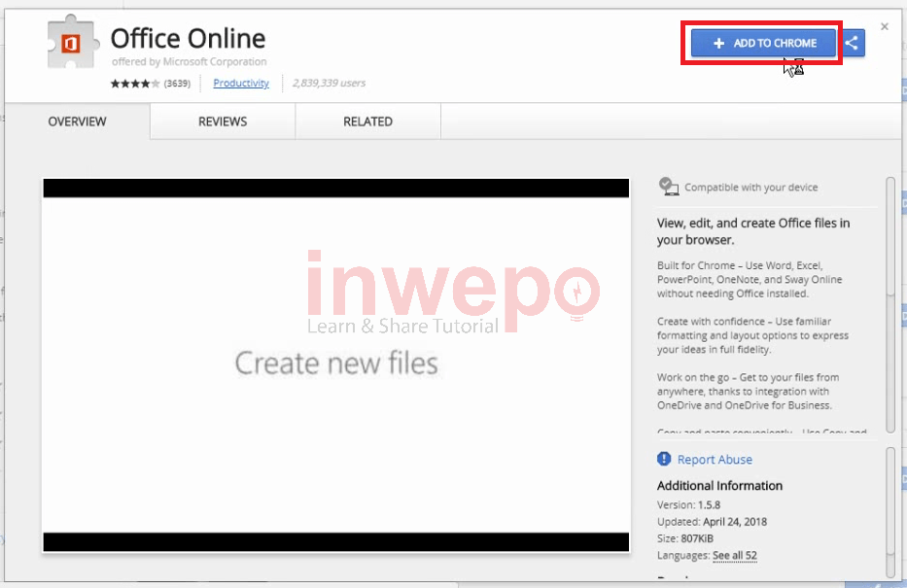This screenshot has height=588, width=907.
Task: Click the "Create with confidence" paragraph
Action: coord(752,335)
